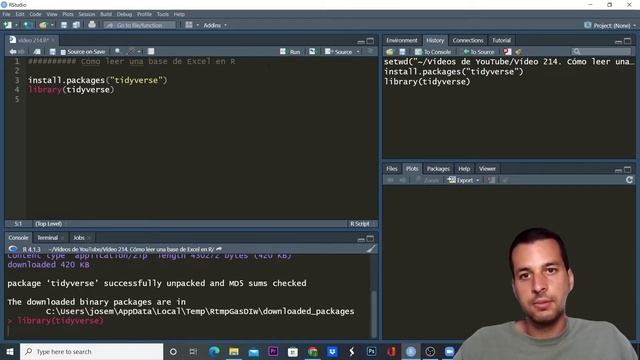Image resolution: width=640 pixels, height=360 pixels.
Task: Save history to file icon
Action: [x=402, y=52]
